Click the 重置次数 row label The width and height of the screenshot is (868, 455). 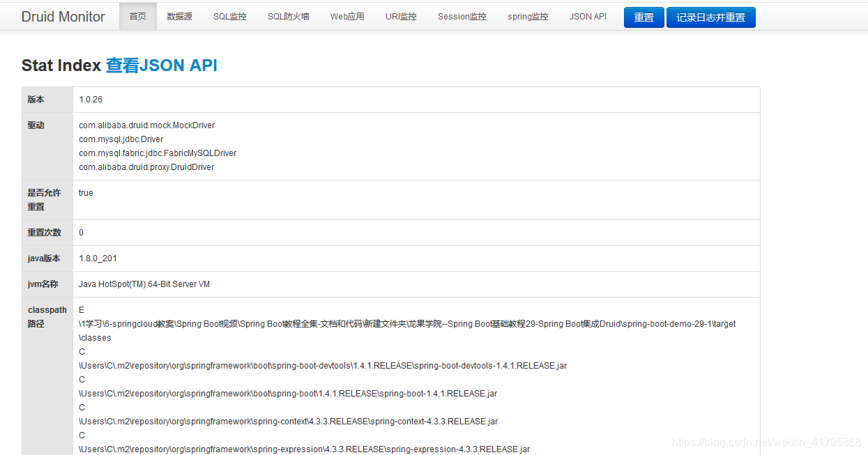point(45,233)
